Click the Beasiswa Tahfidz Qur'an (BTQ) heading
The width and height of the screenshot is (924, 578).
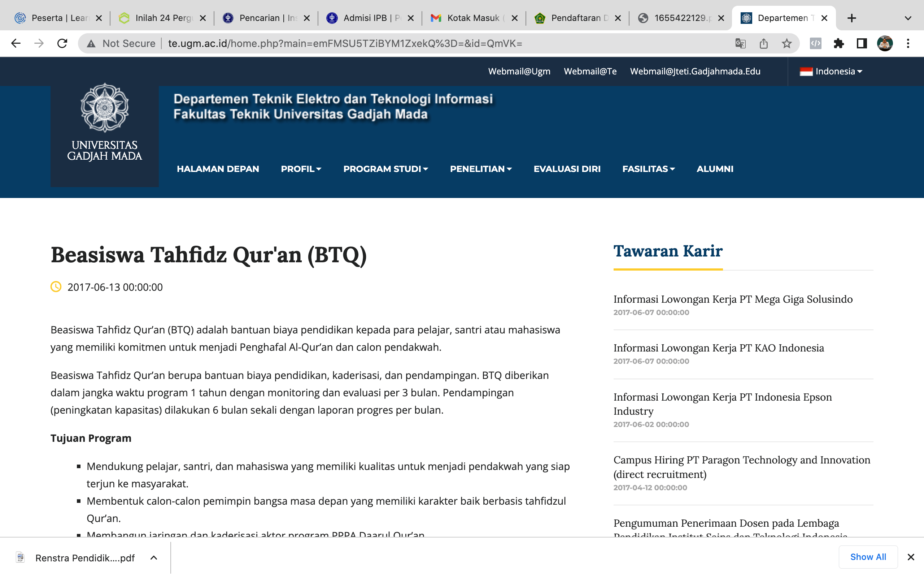point(209,255)
